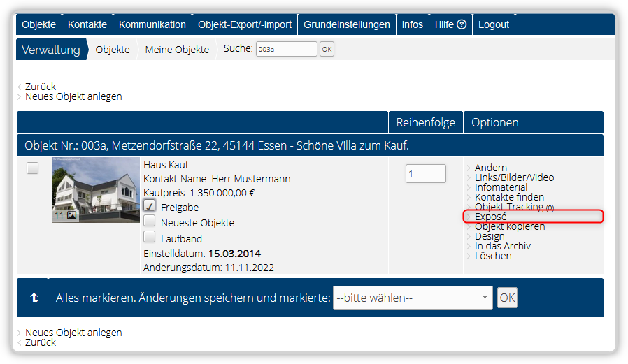Open the house photo thumbnail

[x=96, y=189]
